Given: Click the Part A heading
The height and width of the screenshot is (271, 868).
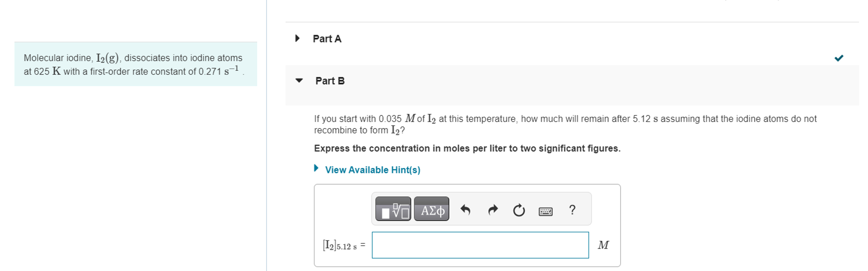Looking at the screenshot, I should [327, 39].
